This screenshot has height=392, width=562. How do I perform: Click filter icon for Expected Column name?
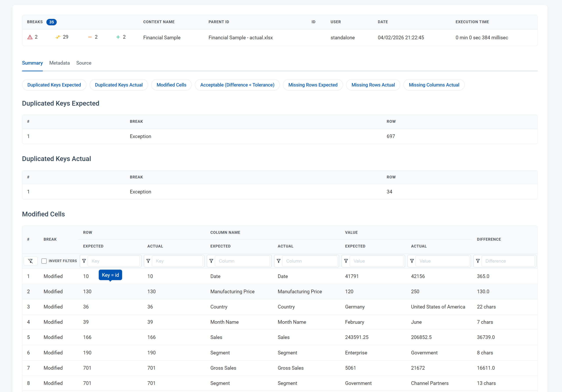tap(211, 261)
